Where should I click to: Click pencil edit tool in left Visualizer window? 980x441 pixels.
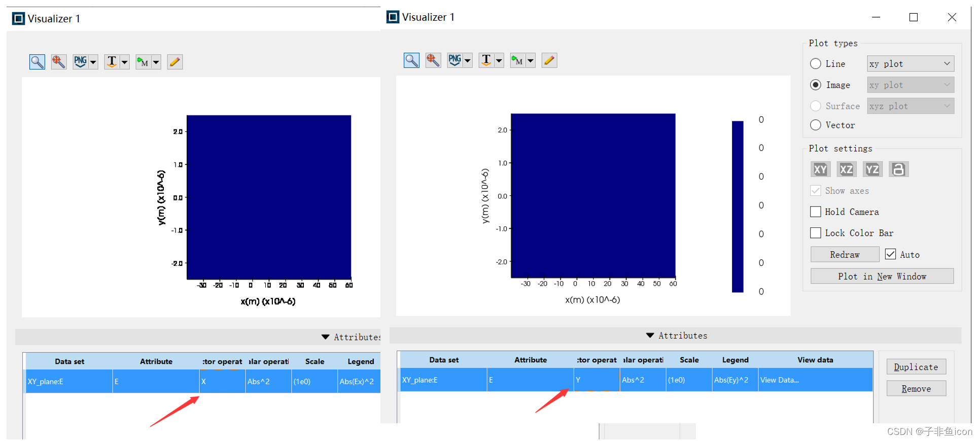[175, 62]
